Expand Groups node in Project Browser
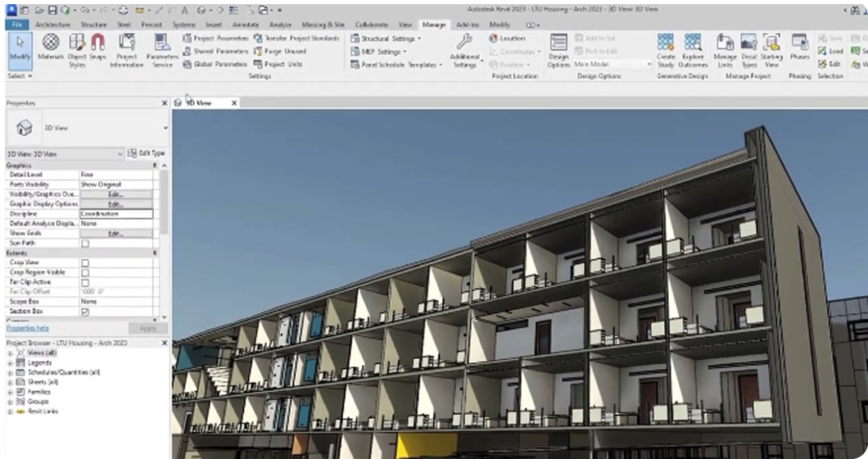Viewport: 868px width, 459px height. [x=10, y=402]
